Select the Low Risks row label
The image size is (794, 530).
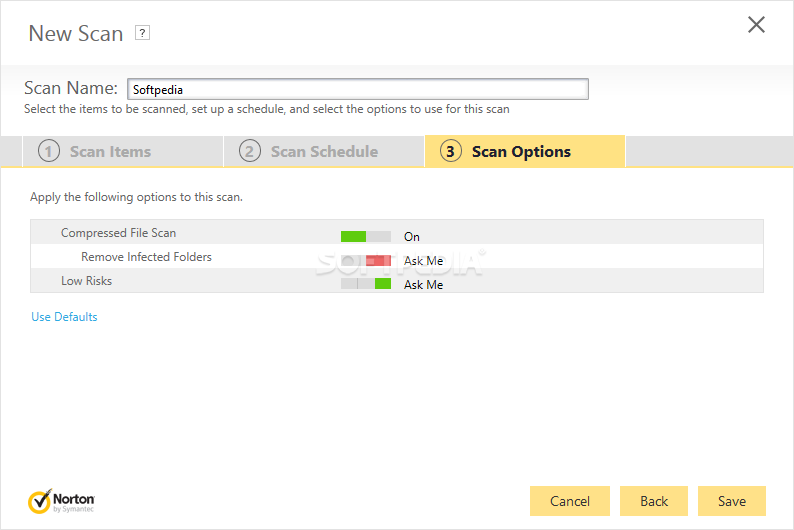[x=86, y=281]
